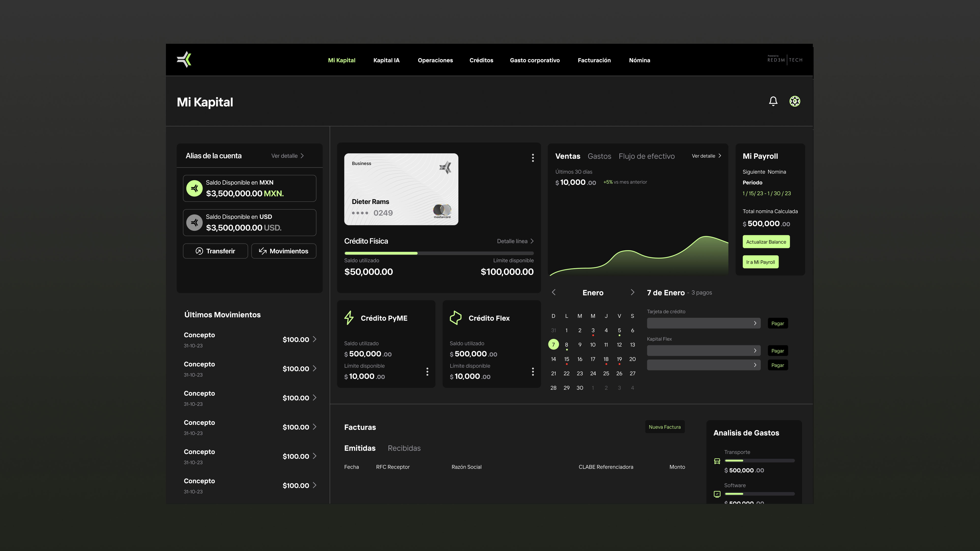
Task: Click the Movimientos button
Action: pos(283,251)
